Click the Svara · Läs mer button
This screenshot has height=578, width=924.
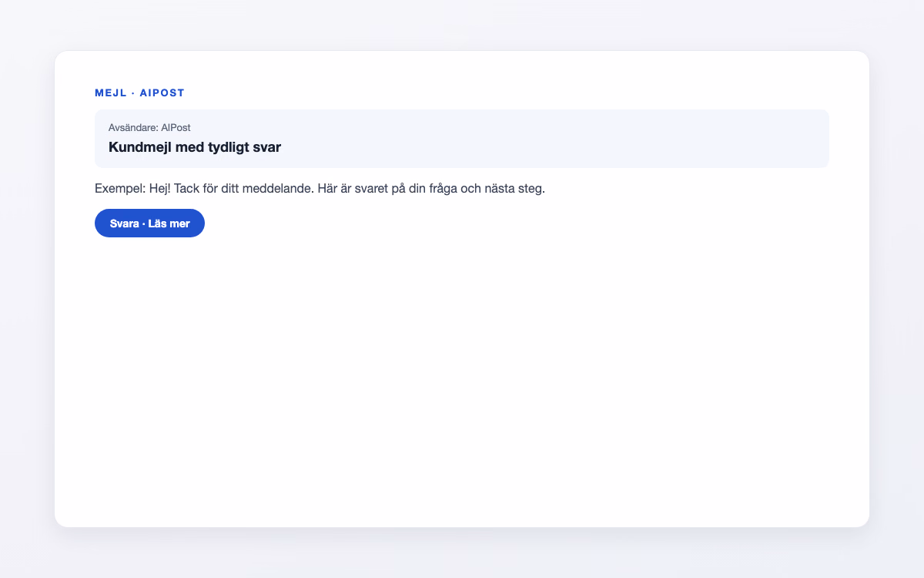tap(149, 223)
